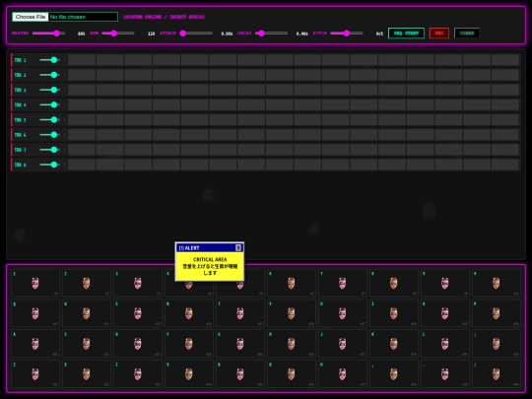Click the TRK 2 track label
Screen dimensions: 532x399
pos(20,75)
